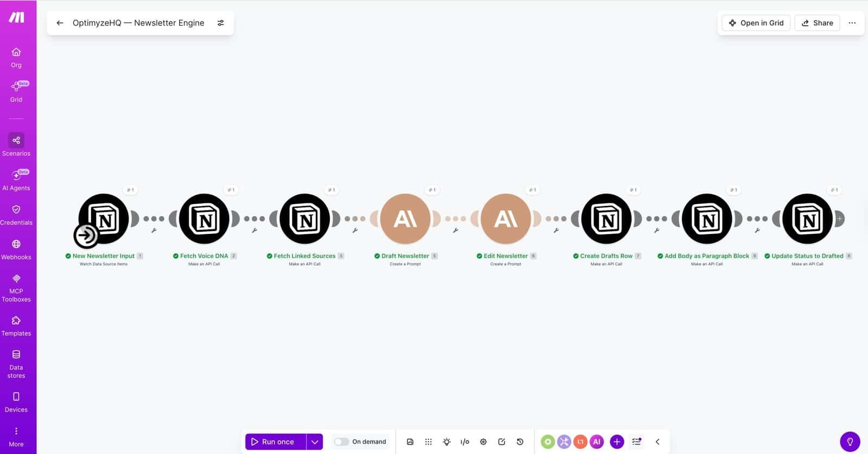The image size is (868, 454).
Task: Open the New Newsletter Input Notion module
Action: (104, 219)
